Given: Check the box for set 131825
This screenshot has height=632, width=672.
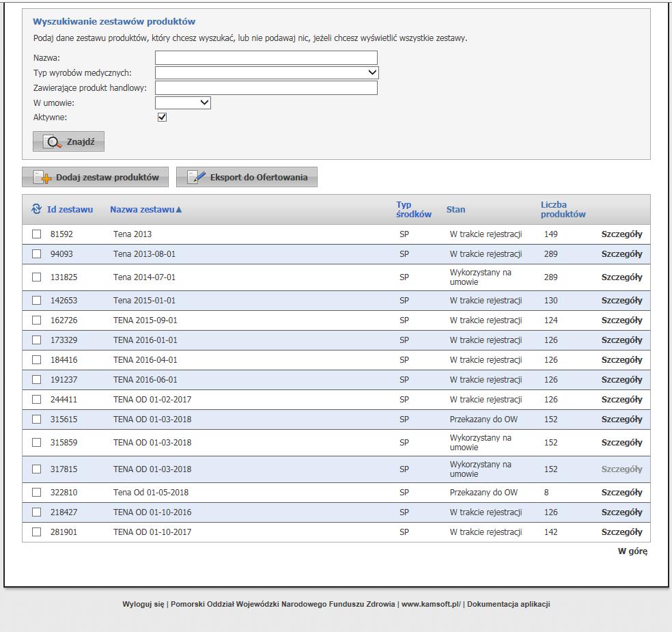Looking at the screenshot, I should 37,277.
